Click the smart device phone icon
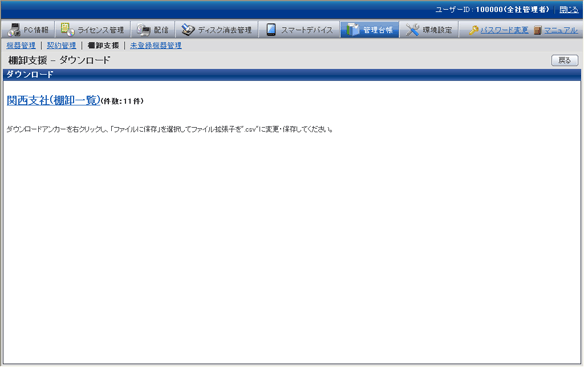Viewport: 584px width, 367px height. coord(271,30)
